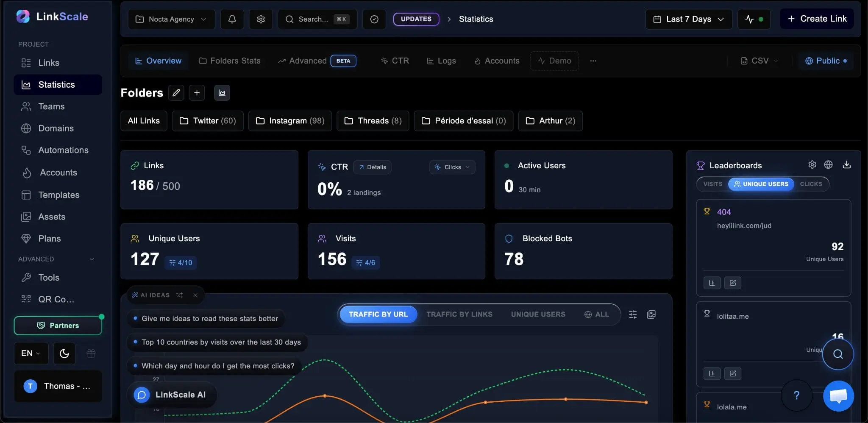Add a new folder with plus icon

[x=197, y=93]
